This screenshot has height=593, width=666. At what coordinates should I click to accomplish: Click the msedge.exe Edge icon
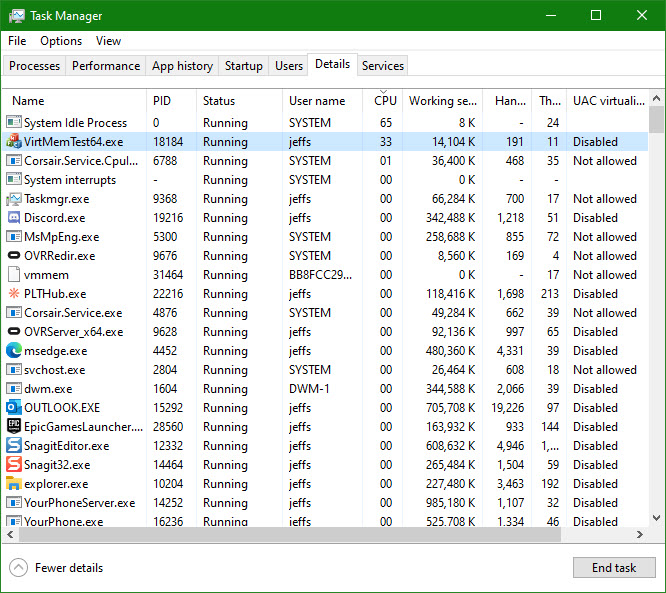coord(14,350)
